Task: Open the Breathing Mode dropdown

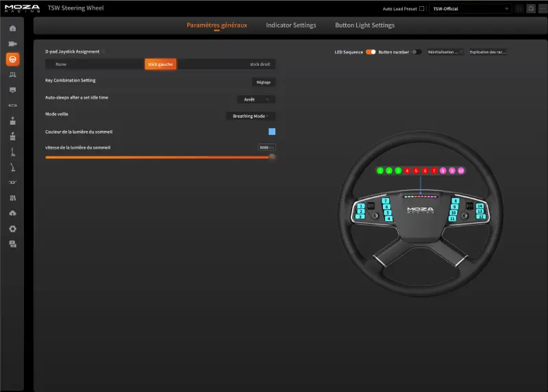Action: tap(251, 116)
